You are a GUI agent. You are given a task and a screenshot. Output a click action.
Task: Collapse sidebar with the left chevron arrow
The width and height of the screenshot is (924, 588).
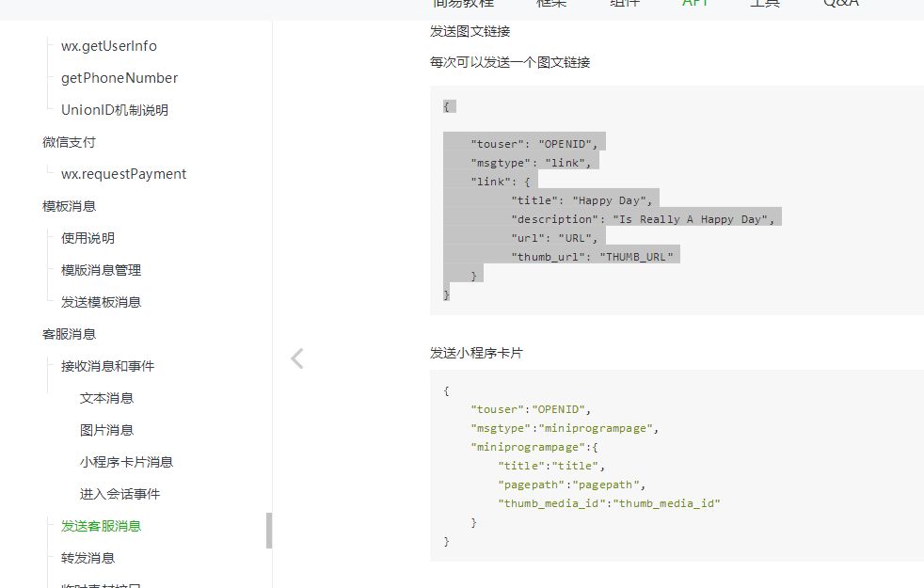[297, 358]
